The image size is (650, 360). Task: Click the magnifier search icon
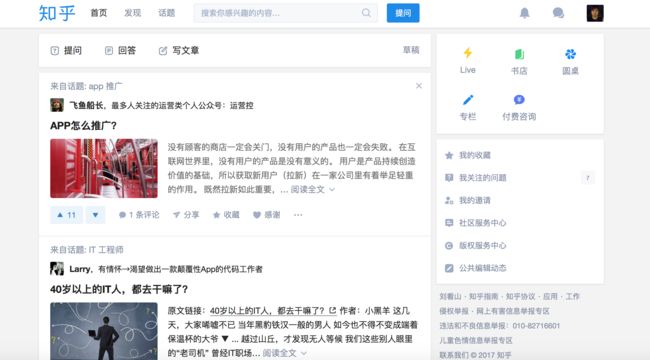tap(366, 13)
